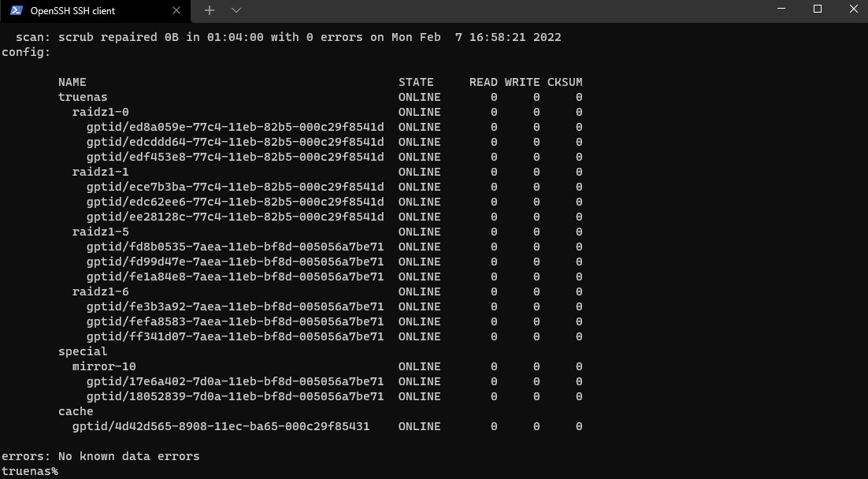Viewport: 868px width, 479px height.
Task: Click the mirror-10 vdev entry
Action: tap(104, 366)
